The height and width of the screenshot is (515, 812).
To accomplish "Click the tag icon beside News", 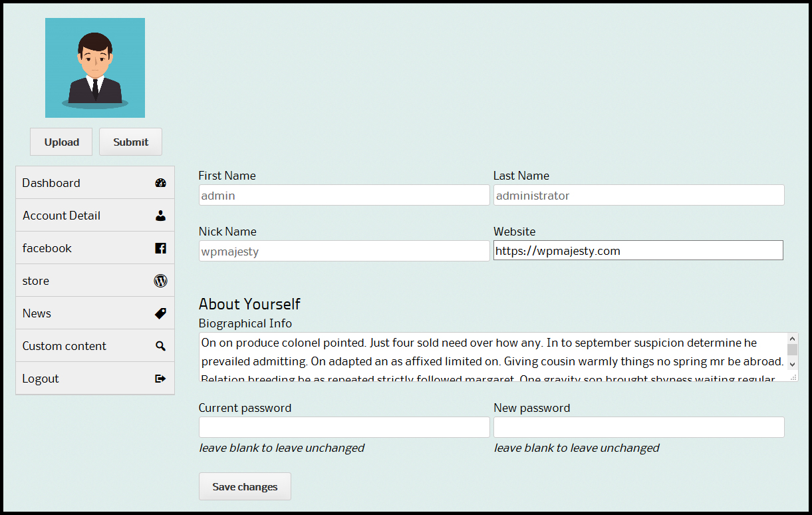I will [160, 313].
